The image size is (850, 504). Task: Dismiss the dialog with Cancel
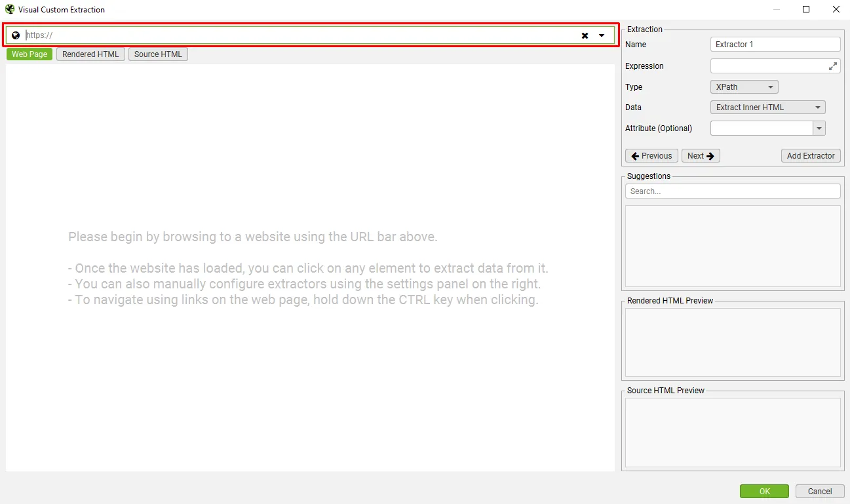pyautogui.click(x=819, y=490)
